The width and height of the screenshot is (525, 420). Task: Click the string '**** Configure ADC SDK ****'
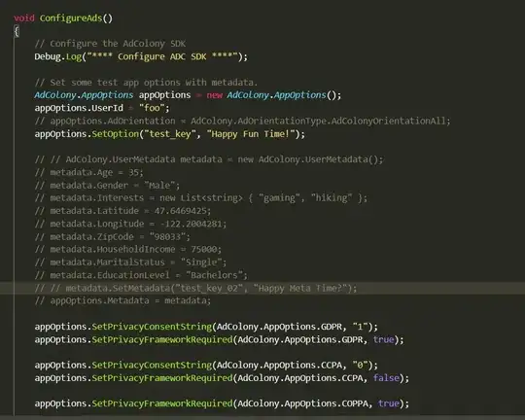click(x=162, y=56)
